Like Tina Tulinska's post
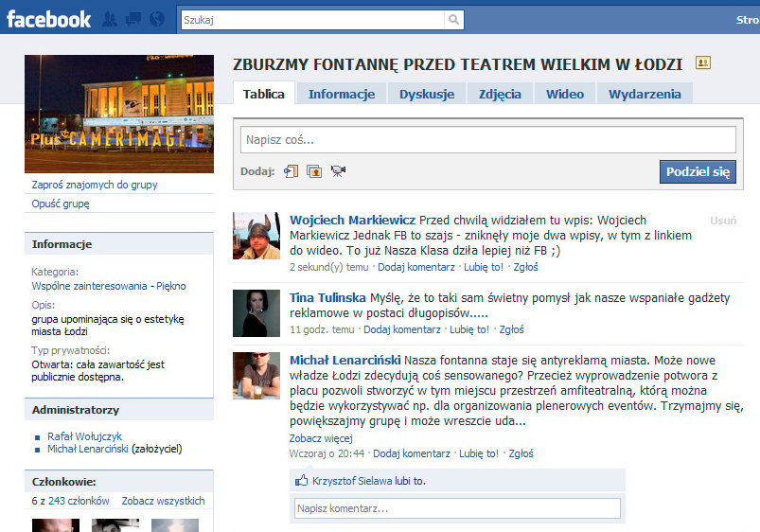 click(469, 329)
